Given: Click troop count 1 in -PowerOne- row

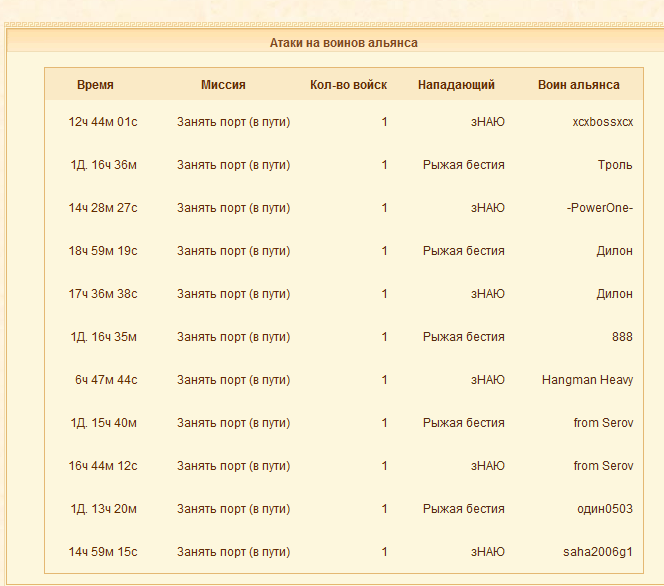Looking at the screenshot, I should [384, 208].
